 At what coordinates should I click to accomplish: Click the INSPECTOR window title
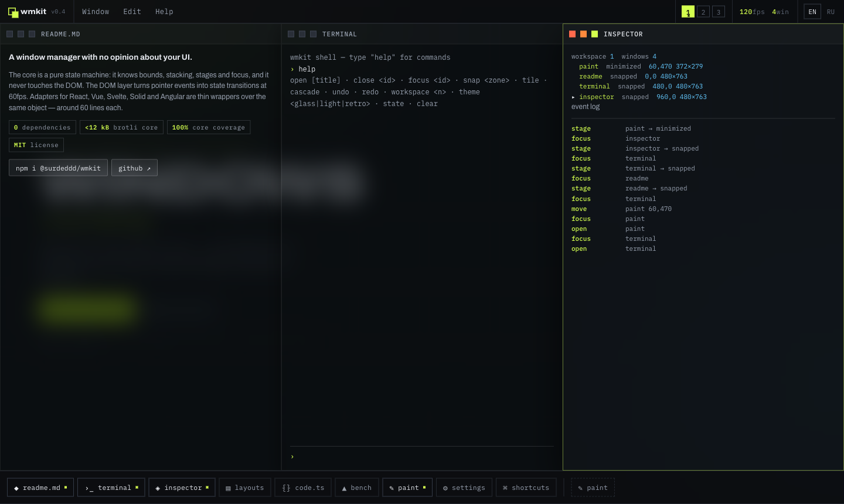[623, 34]
